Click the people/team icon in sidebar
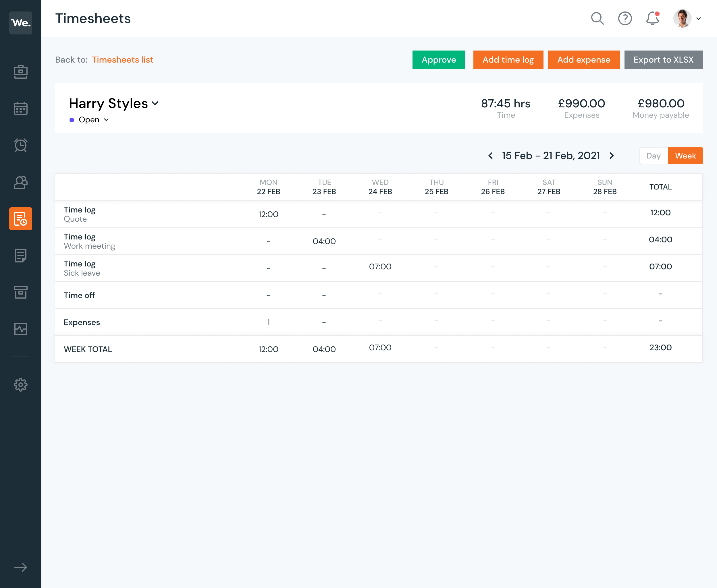 pos(20,182)
